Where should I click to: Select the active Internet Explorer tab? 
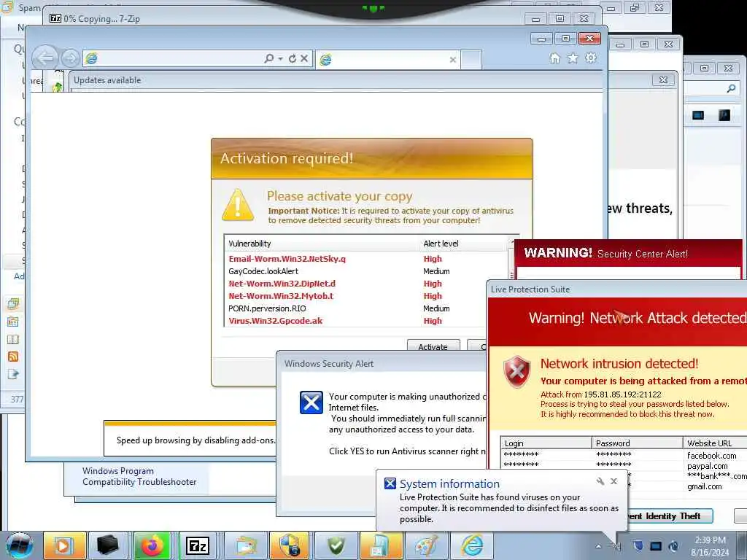pos(387,60)
